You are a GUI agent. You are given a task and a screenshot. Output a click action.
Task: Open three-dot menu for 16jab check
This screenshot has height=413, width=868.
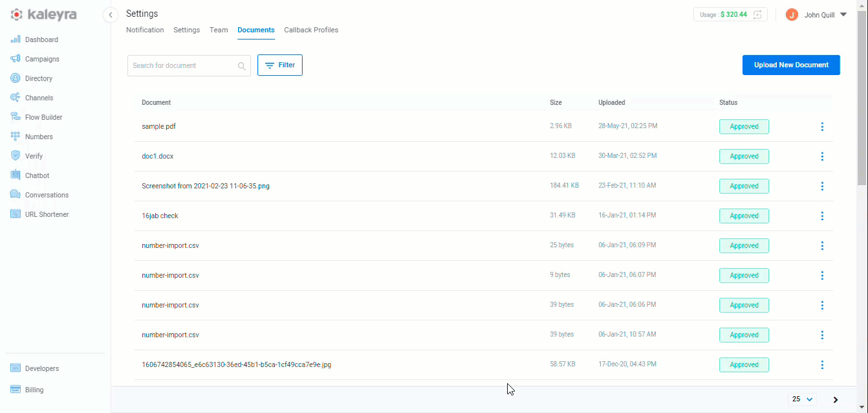click(822, 216)
